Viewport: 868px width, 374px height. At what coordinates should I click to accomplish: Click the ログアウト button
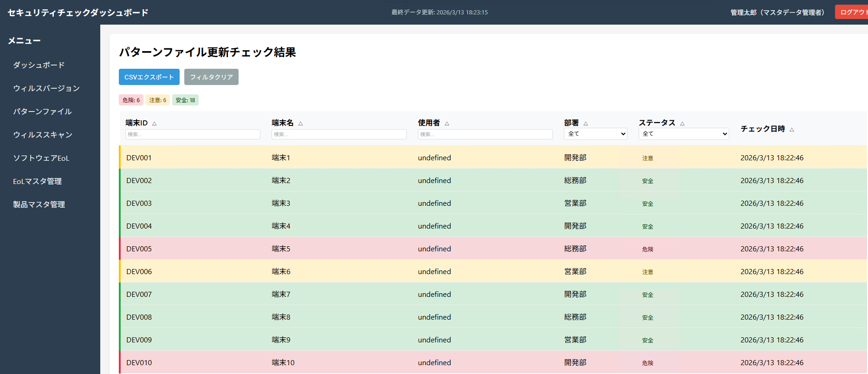[x=853, y=12]
